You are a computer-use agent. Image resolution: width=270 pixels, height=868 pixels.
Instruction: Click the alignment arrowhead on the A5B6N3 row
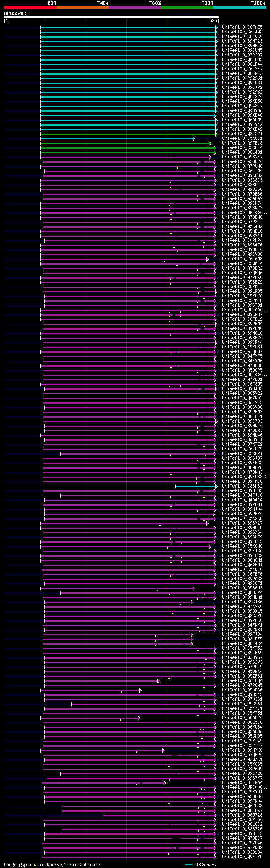pos(194,588)
